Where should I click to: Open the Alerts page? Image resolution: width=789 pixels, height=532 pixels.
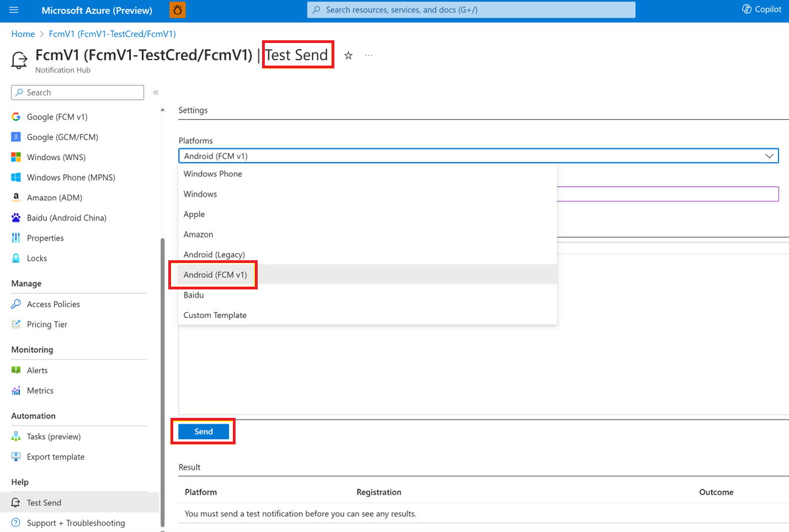(38, 370)
